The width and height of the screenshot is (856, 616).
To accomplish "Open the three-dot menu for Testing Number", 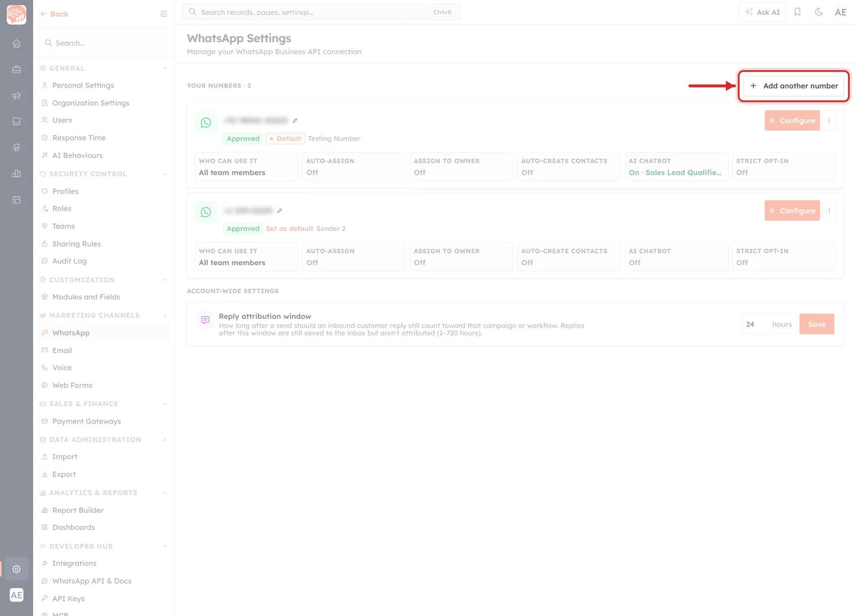I will tap(829, 121).
